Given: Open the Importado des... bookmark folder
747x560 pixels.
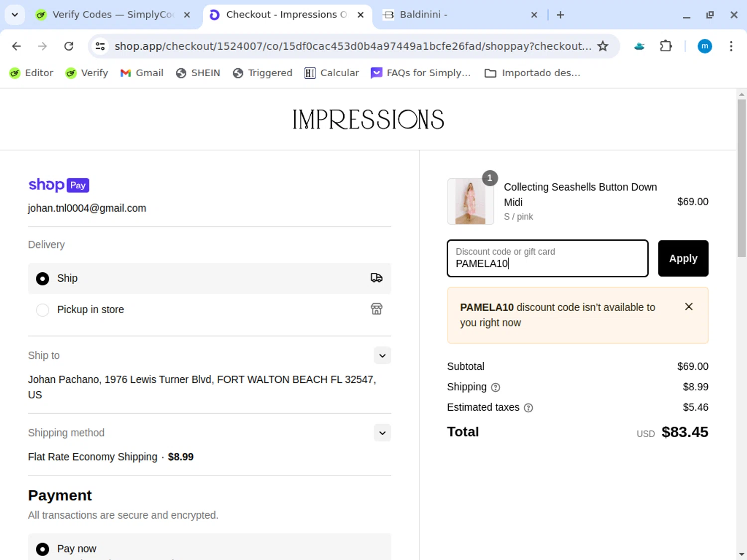Looking at the screenshot, I should (x=532, y=73).
